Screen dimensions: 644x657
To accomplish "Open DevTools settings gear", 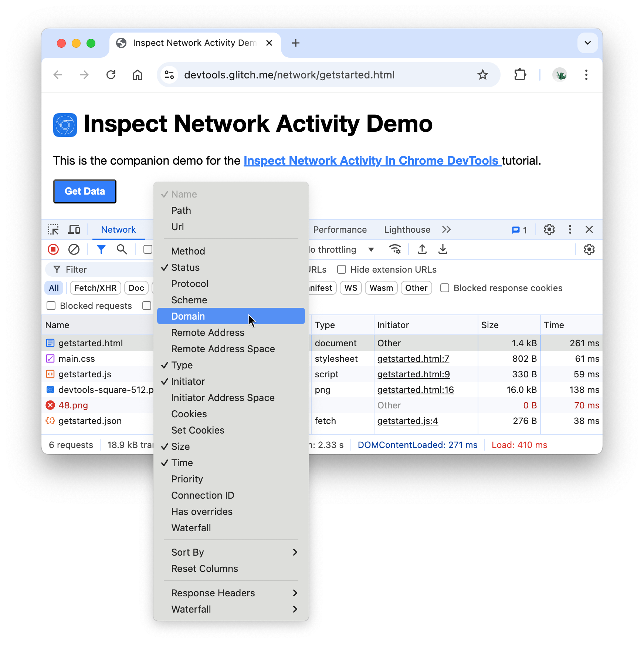I will pos(549,229).
